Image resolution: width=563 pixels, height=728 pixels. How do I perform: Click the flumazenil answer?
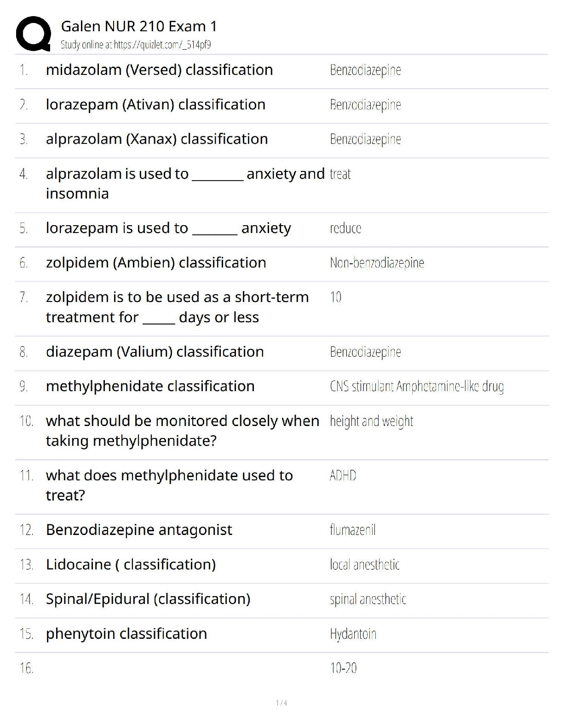tap(352, 530)
